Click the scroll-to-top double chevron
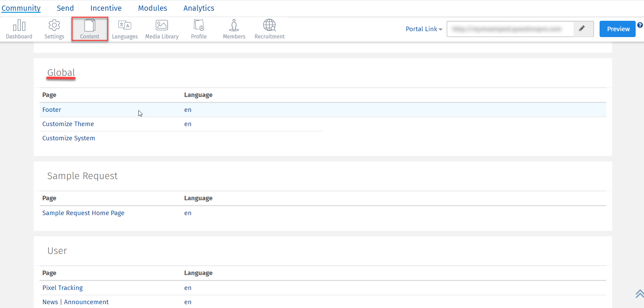 (x=639, y=294)
